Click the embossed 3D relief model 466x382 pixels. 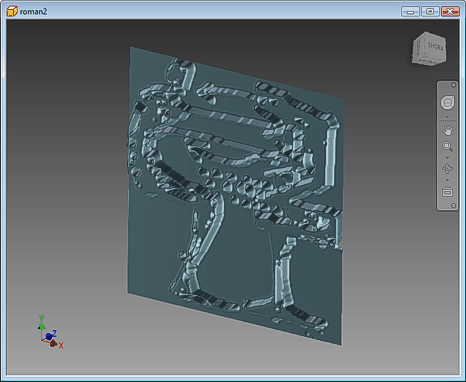coord(235,196)
